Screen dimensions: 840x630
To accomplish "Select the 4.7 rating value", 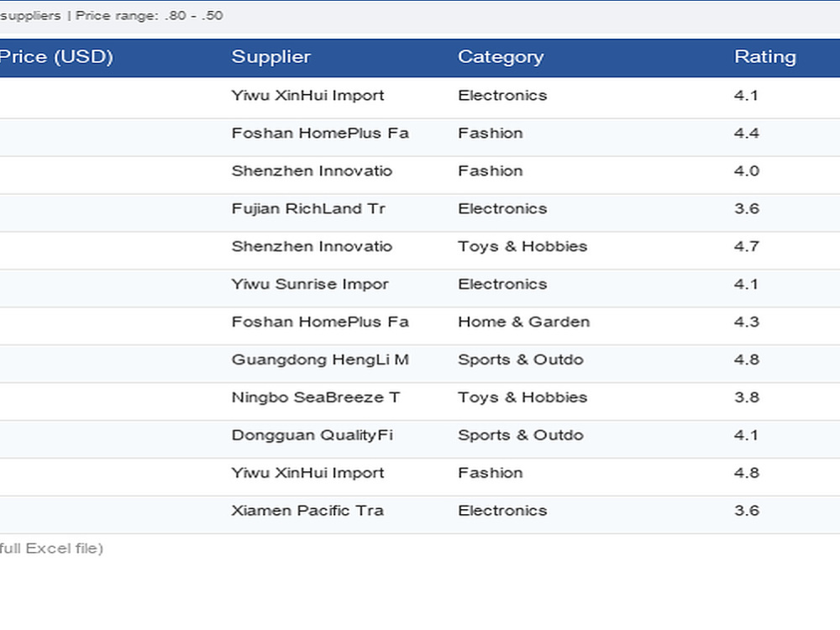I will tap(747, 246).
